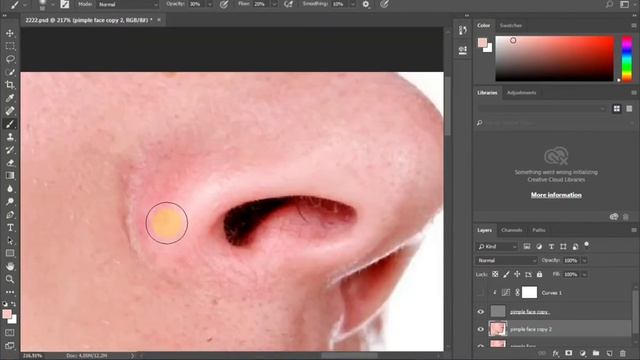This screenshot has width=640, height=360.
Task: Open the layer blend mode dropdown
Action: click(x=506, y=260)
